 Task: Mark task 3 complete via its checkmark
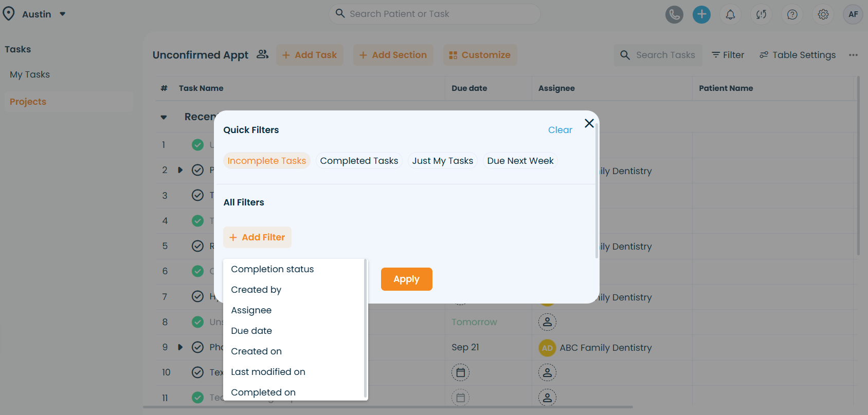[x=197, y=195]
